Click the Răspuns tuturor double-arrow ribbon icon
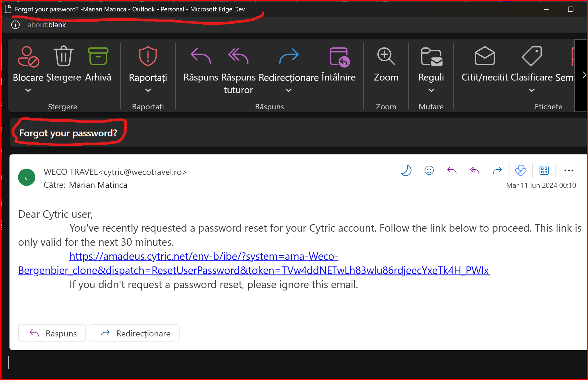The width and height of the screenshot is (588, 380). [x=238, y=56]
